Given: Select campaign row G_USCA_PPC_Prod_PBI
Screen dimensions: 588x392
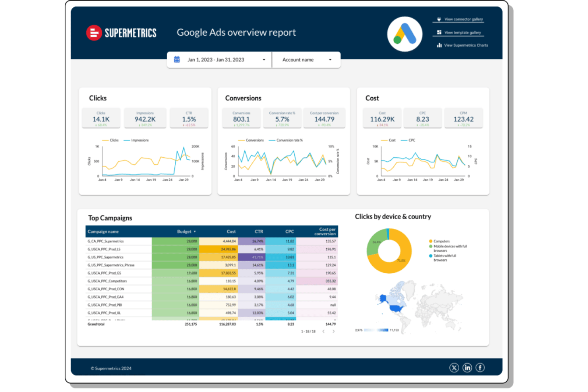Looking at the screenshot, I should tap(212, 305).
